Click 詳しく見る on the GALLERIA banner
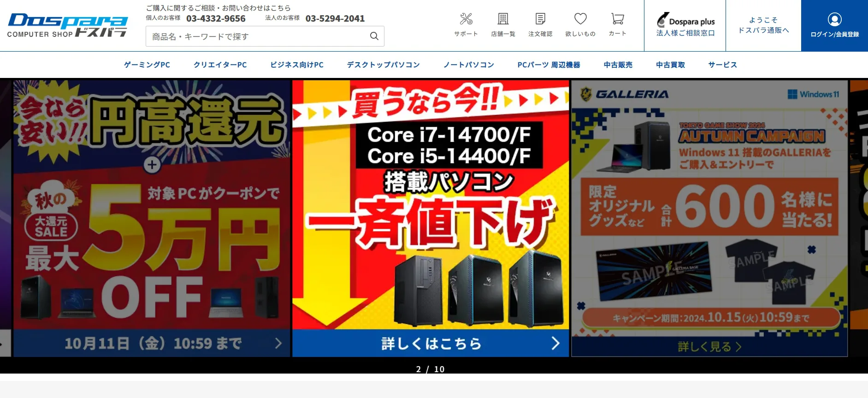This screenshot has height=398, width=868. coord(709,346)
